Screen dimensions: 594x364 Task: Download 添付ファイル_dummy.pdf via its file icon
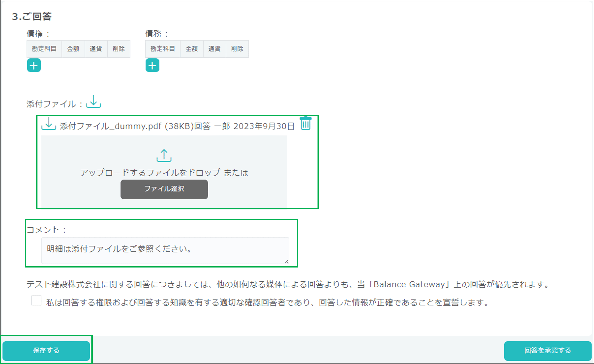[x=49, y=124]
